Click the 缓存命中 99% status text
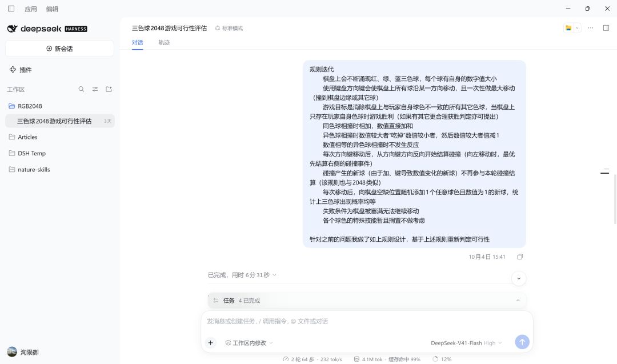This screenshot has height=364, width=617. 404,359
